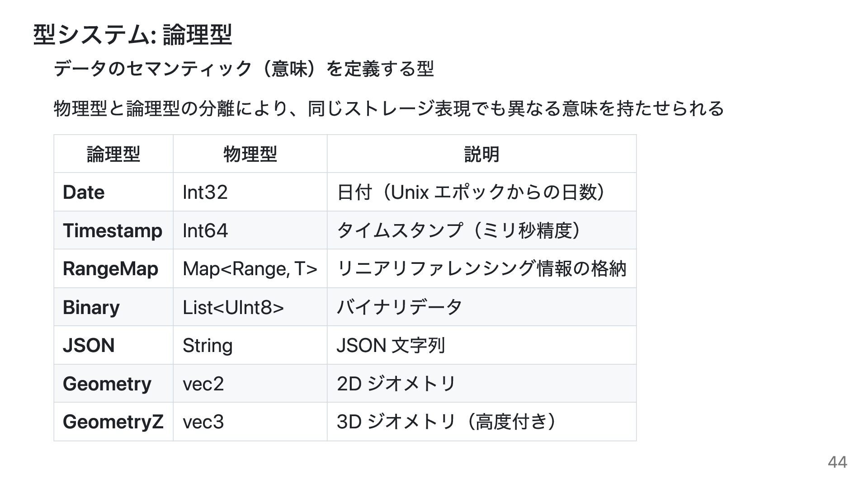Click the 3D ジオメトリ(高度付き) description
Viewport: 868px width, 488px height.
click(x=446, y=422)
